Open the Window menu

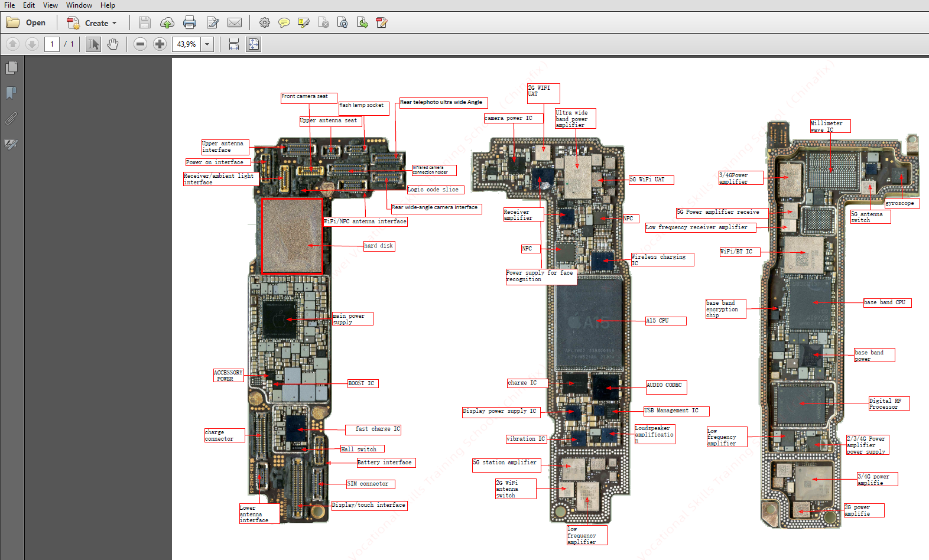tap(79, 5)
